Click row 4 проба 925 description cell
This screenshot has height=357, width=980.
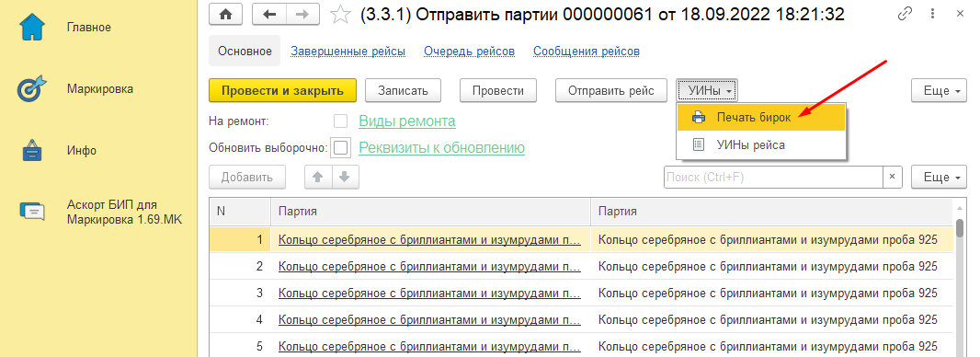coord(772,320)
